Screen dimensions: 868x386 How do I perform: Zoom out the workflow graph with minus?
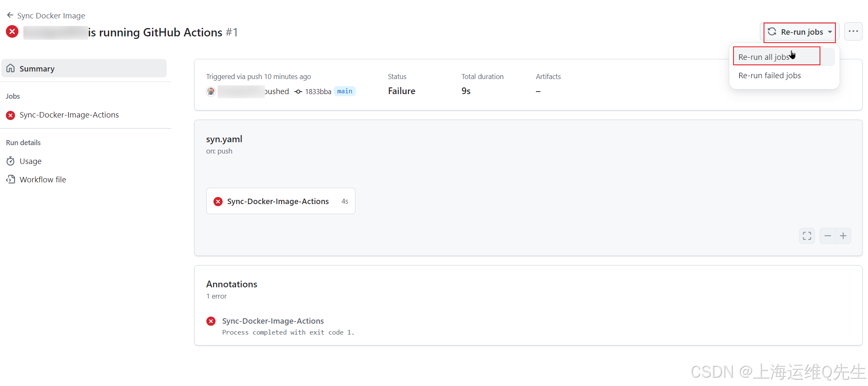pos(827,236)
